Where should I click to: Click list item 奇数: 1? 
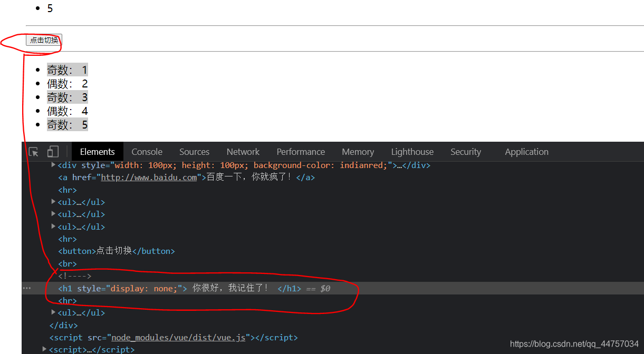68,70
